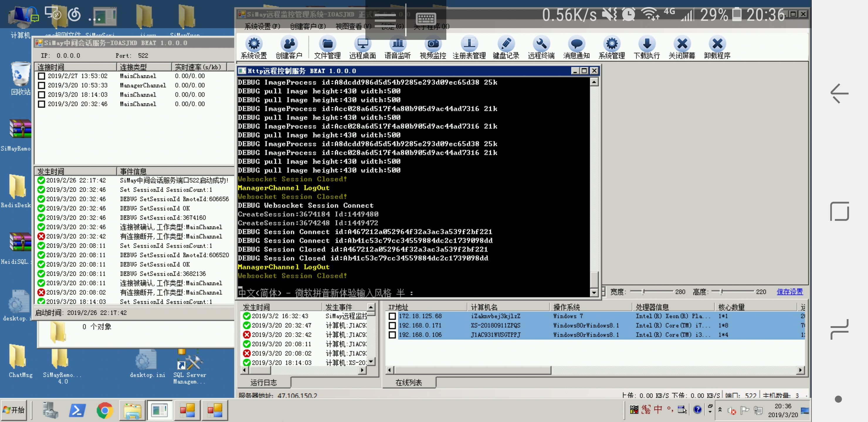This screenshot has height=422, width=868.
Task: Sort online list by 计算机名 column
Action: pyautogui.click(x=508, y=307)
